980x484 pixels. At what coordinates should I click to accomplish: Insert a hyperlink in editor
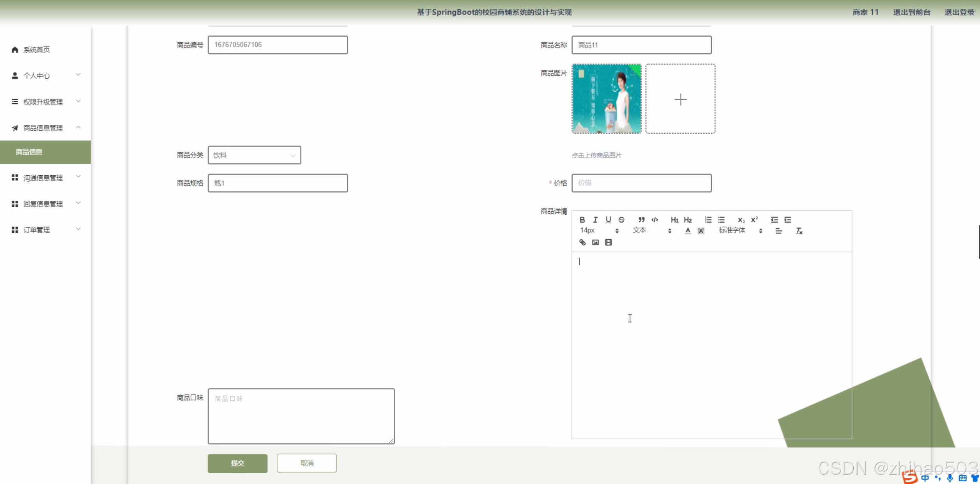pos(582,242)
